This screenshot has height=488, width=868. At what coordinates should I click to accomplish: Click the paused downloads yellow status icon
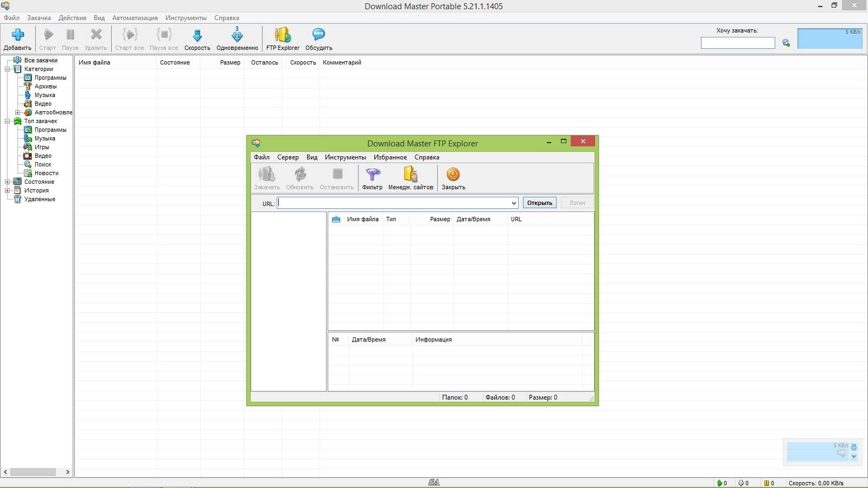coord(767,483)
